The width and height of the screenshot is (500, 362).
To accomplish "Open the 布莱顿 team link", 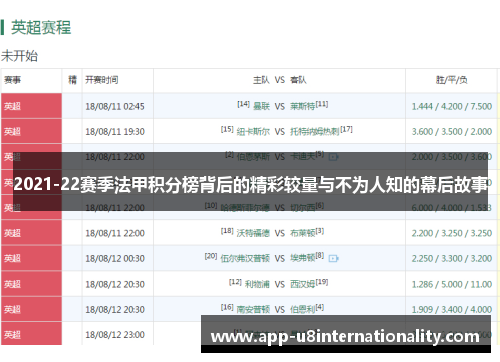I will [302, 233].
